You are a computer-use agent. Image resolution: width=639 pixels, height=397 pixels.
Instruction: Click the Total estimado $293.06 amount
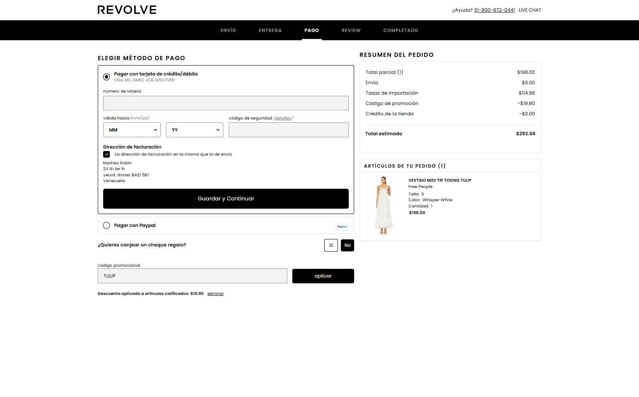(x=526, y=134)
